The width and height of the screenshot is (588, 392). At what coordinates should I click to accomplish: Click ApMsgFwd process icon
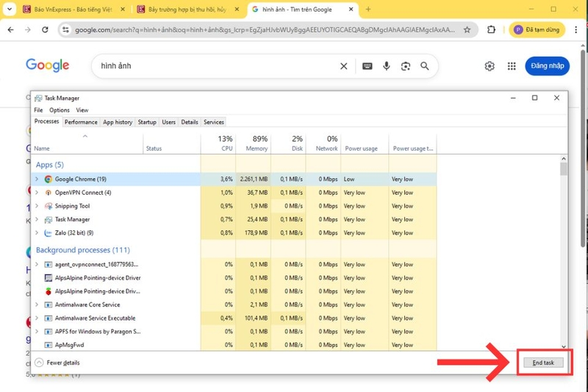(x=49, y=345)
